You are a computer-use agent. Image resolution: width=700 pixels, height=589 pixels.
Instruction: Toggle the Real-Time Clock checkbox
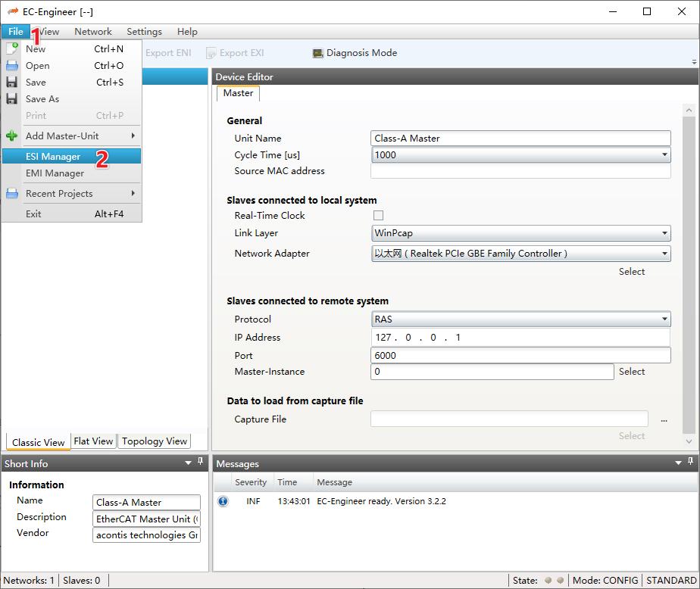click(378, 216)
